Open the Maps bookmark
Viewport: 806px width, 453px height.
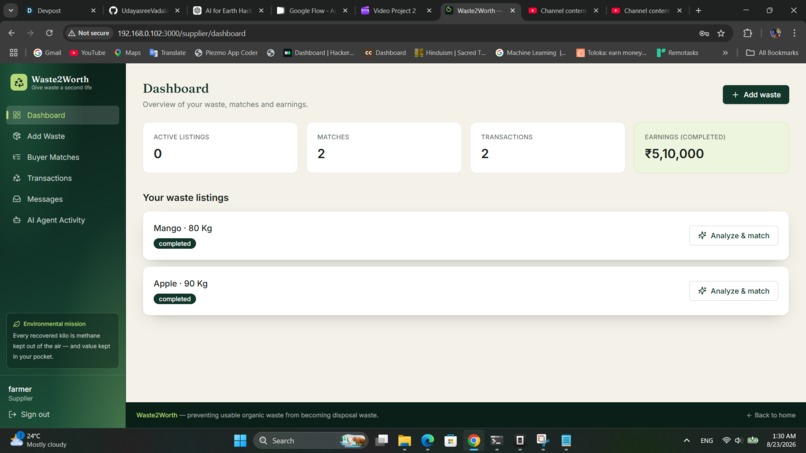click(127, 52)
